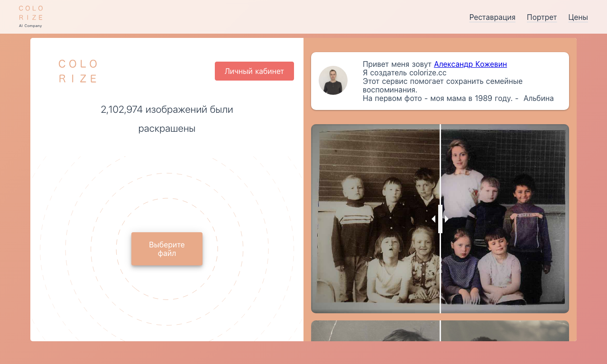Open Личный кабинет

coord(254,71)
